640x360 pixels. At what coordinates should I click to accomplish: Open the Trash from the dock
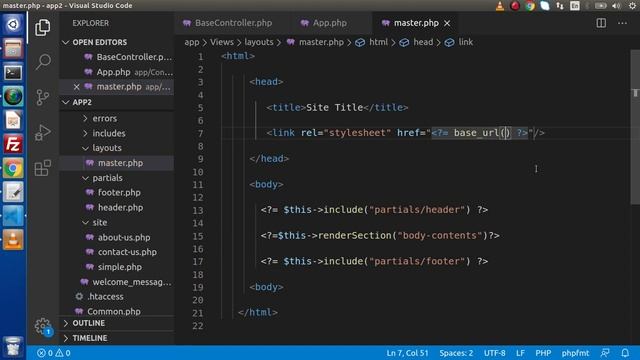13,347
